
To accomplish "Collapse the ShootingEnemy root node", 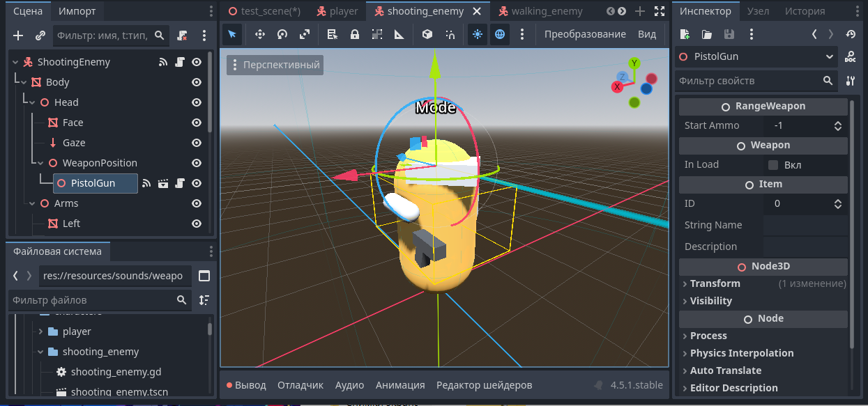I will [x=15, y=62].
